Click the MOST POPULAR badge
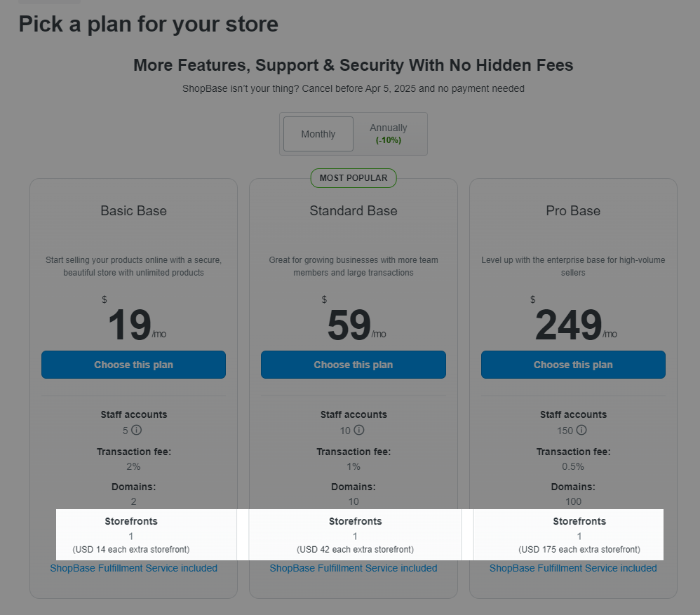700x615 pixels. pos(354,178)
